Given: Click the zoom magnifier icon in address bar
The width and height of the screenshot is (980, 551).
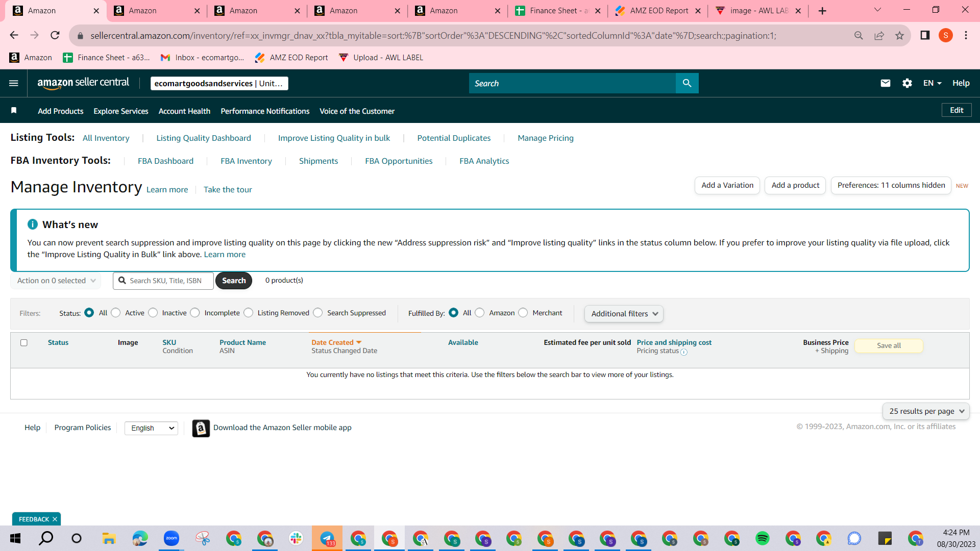Looking at the screenshot, I should pos(859,35).
